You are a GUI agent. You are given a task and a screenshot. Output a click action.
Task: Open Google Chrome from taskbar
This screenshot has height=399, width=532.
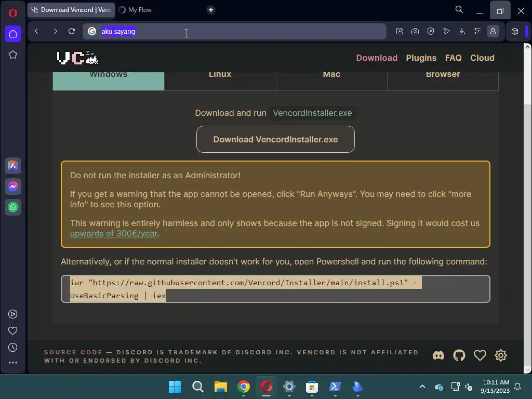point(243,387)
